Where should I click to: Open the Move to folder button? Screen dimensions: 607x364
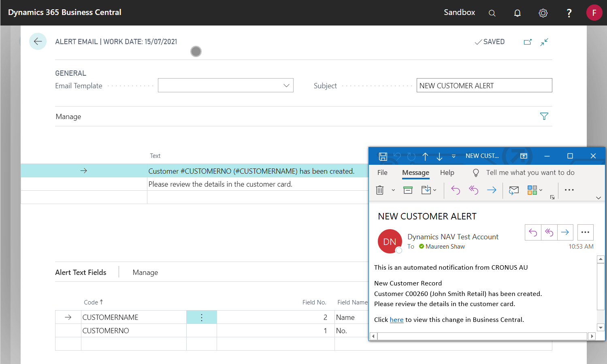click(x=426, y=190)
